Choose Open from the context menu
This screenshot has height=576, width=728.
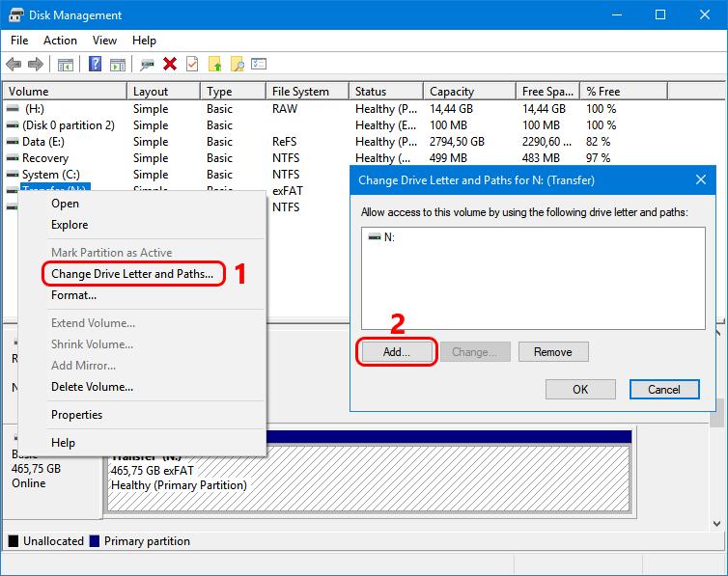click(x=65, y=204)
